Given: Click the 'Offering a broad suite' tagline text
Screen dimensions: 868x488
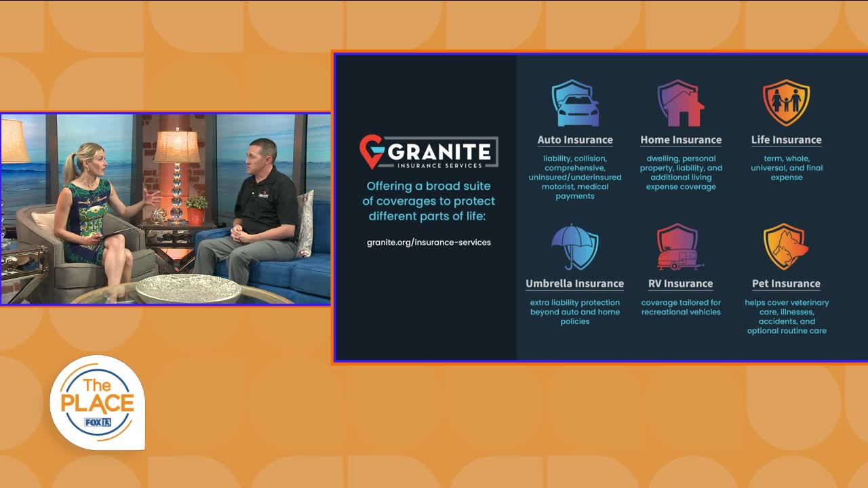Looking at the screenshot, I should [429, 201].
